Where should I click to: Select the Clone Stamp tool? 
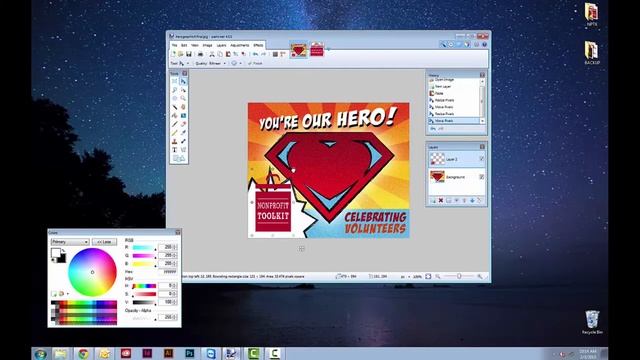[x=174, y=141]
